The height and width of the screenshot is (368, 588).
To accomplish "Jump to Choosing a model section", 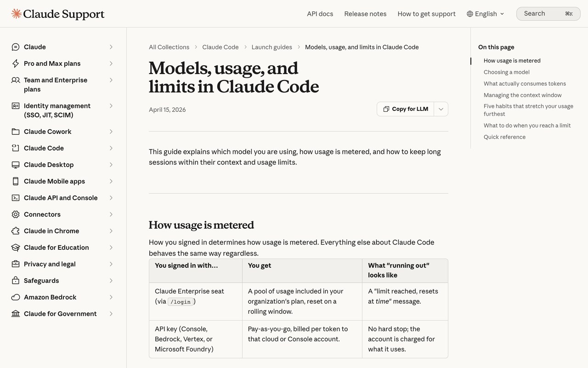I will pyautogui.click(x=507, y=72).
